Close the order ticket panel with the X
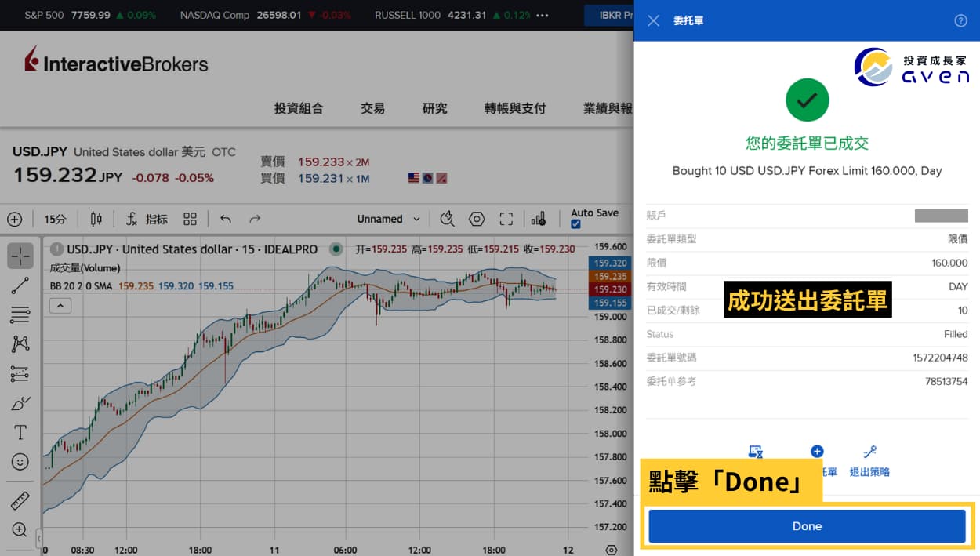This screenshot has height=556, width=980. 653,21
